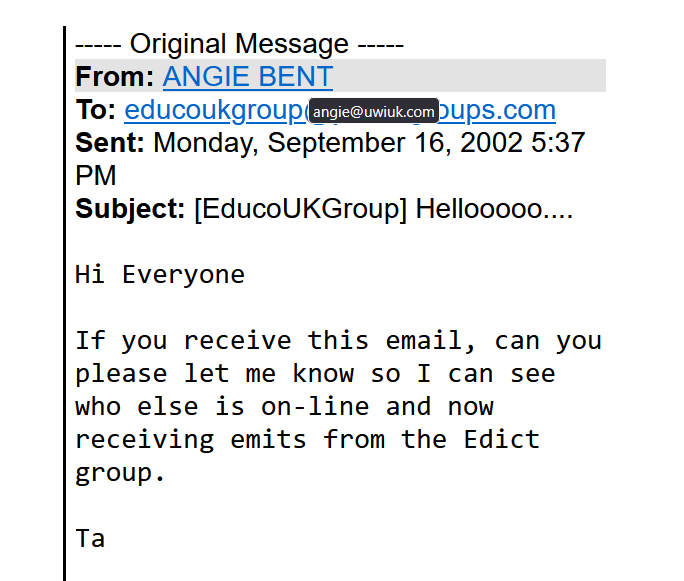This screenshot has width=684, height=581.
Task: Click the PM text below Sent
Action: tap(96, 176)
